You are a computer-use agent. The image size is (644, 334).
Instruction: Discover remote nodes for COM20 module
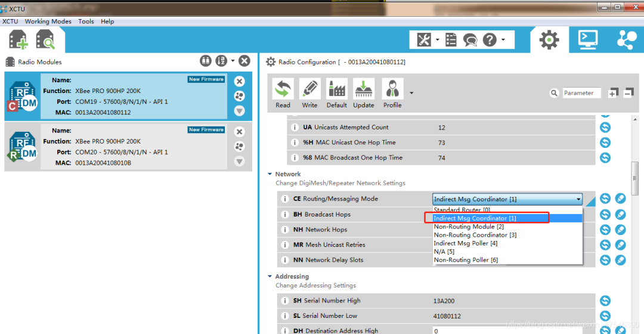[x=240, y=147]
